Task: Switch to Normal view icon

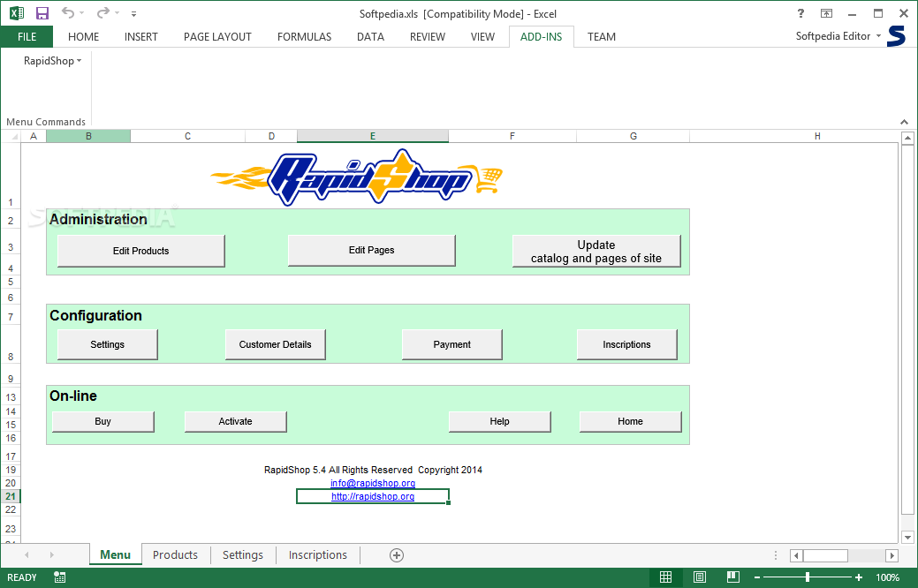Action: [x=665, y=577]
